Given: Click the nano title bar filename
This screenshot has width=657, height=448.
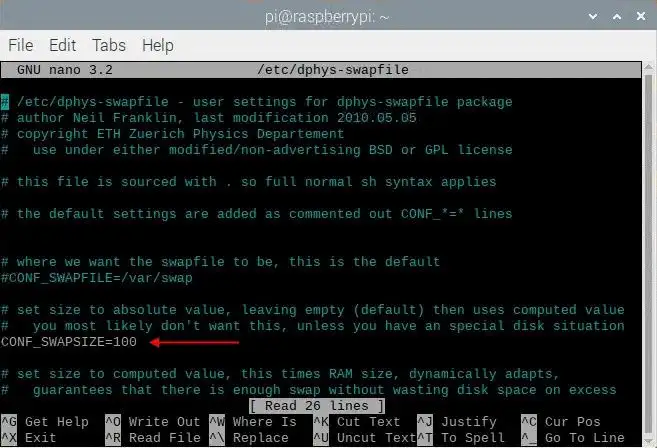Looking at the screenshot, I should pyautogui.click(x=333, y=70).
